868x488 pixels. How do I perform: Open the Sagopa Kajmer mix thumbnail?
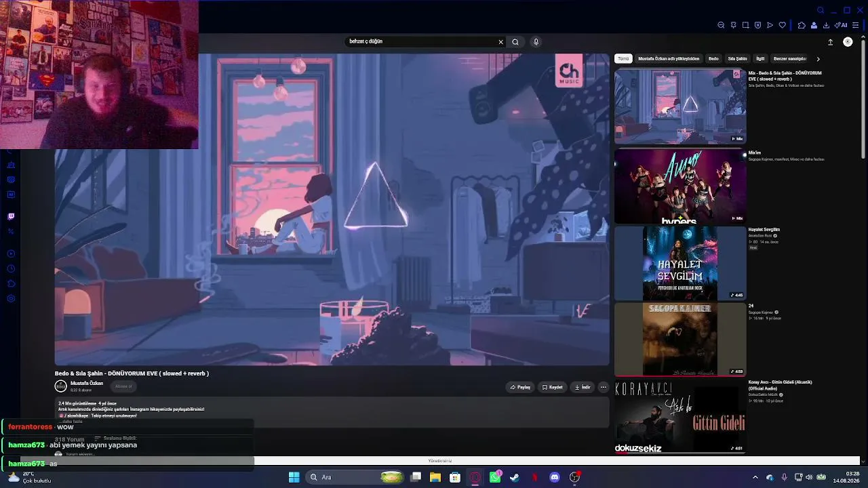680,186
